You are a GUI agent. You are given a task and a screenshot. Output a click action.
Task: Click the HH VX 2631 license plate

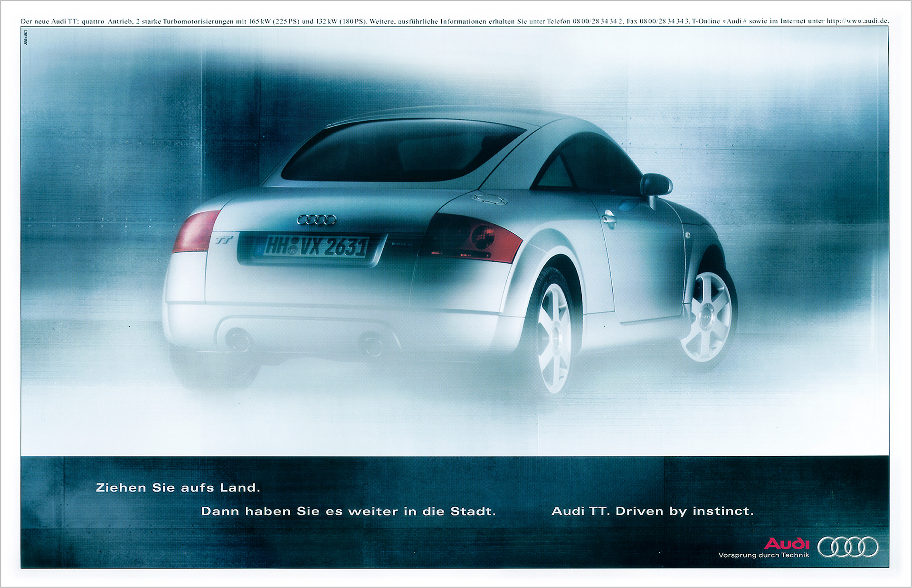316,247
